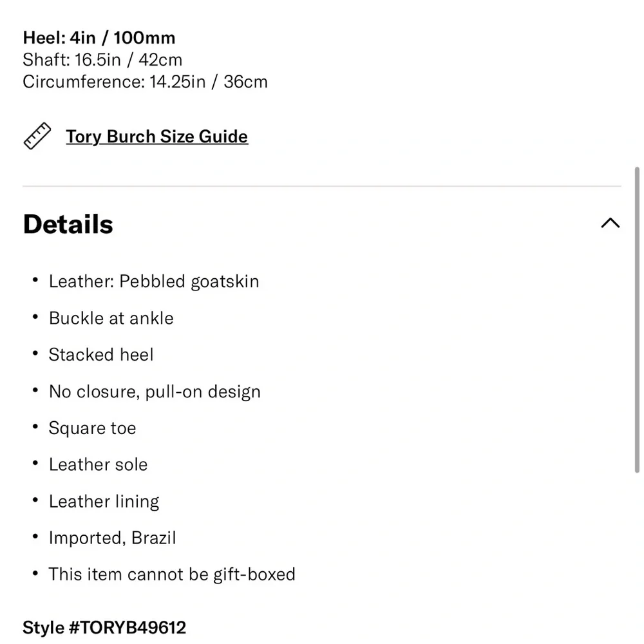
Task: Click the Leather lining bullet item
Action: click(x=104, y=502)
